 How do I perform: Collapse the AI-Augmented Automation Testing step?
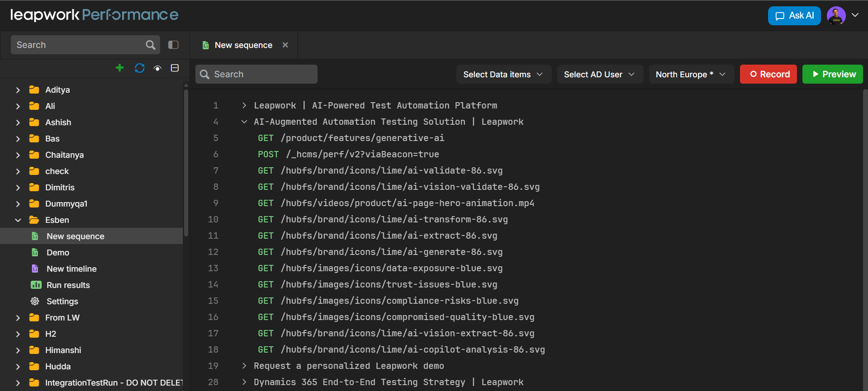point(244,122)
